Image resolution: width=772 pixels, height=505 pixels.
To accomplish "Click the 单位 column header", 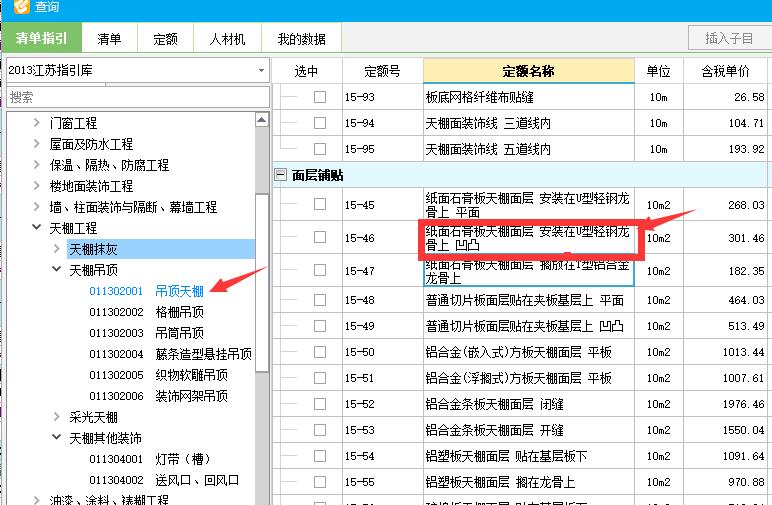I will tap(659, 71).
